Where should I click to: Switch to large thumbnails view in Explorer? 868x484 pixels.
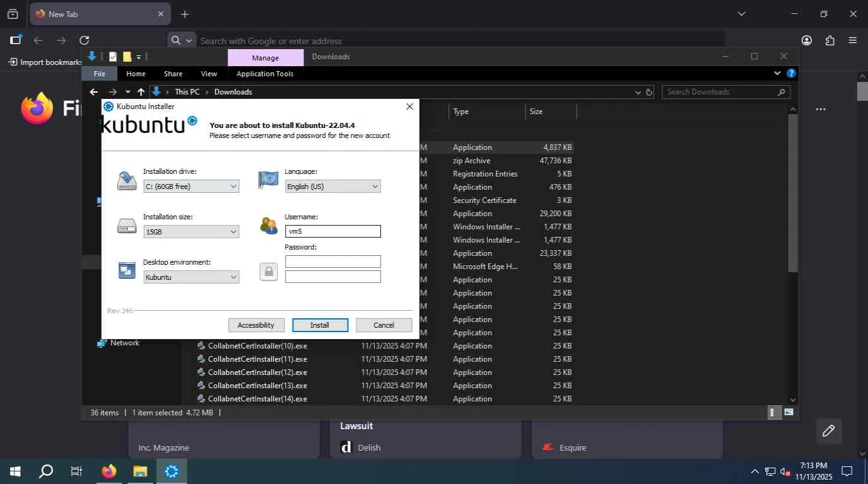pos(789,413)
